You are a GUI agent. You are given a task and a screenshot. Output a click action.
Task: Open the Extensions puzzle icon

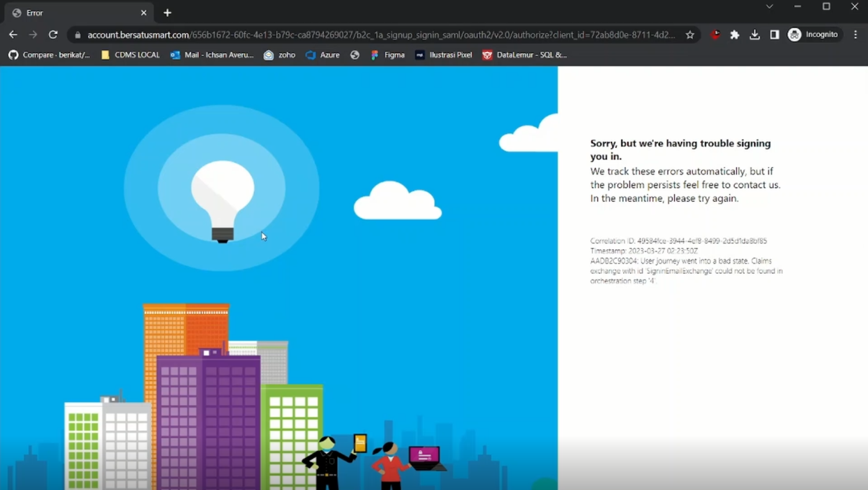click(x=735, y=35)
